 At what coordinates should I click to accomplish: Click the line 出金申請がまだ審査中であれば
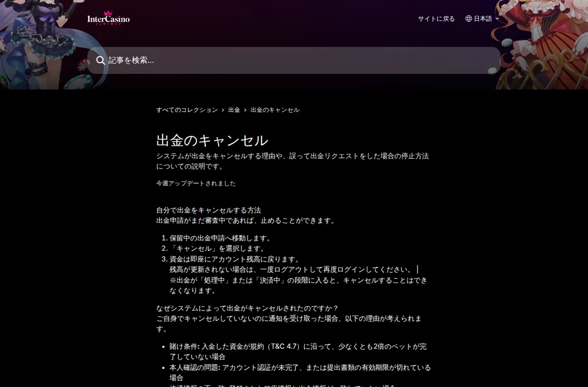point(246,220)
